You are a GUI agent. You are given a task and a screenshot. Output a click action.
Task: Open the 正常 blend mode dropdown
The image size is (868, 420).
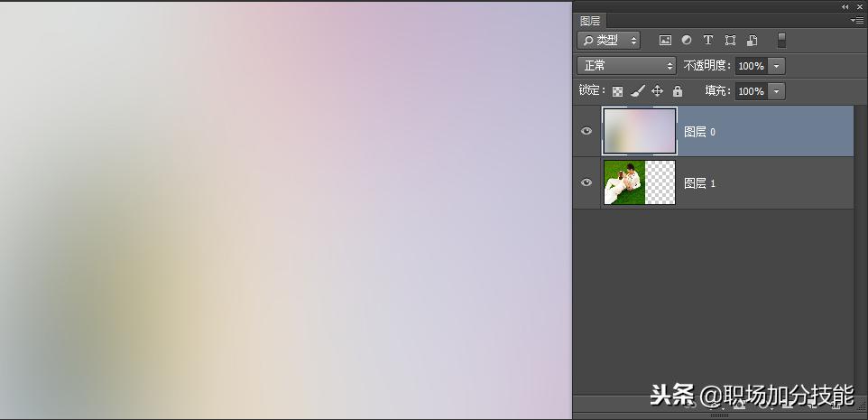(627, 66)
